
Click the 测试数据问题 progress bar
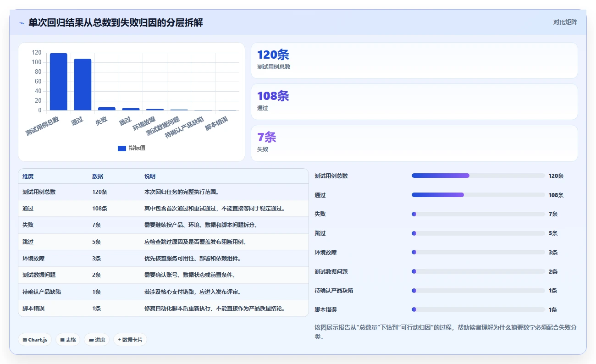click(x=478, y=271)
